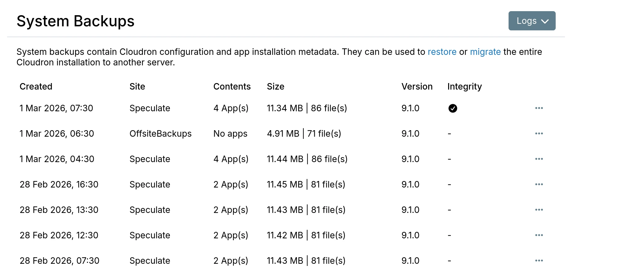This screenshot has width=644, height=274.
Task: Select the 1 Mar 2026, 07:30 backup row
Action: (56, 108)
